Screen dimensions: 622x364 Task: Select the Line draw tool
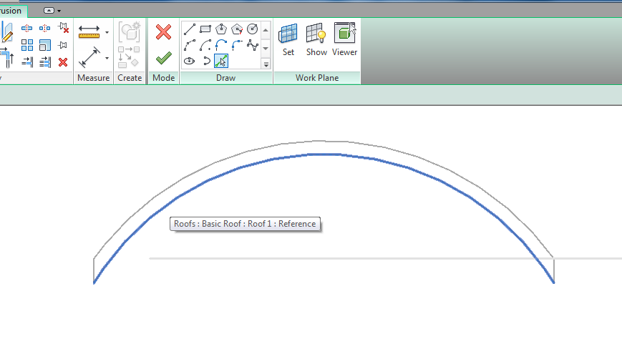[x=190, y=29]
